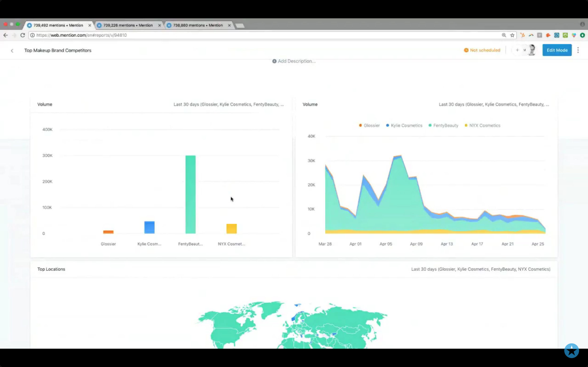Click the Edit Mode button
Viewport: 588px width, 367px height.
557,50
